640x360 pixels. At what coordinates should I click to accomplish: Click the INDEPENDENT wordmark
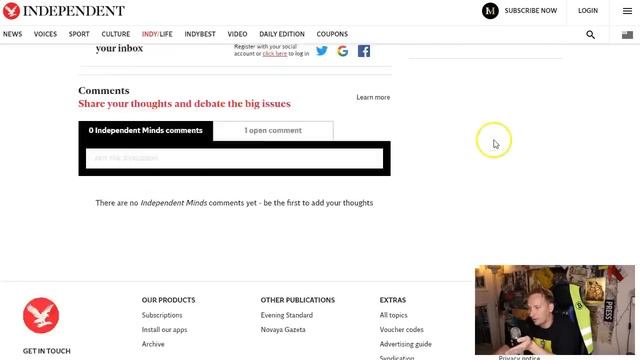[74, 11]
